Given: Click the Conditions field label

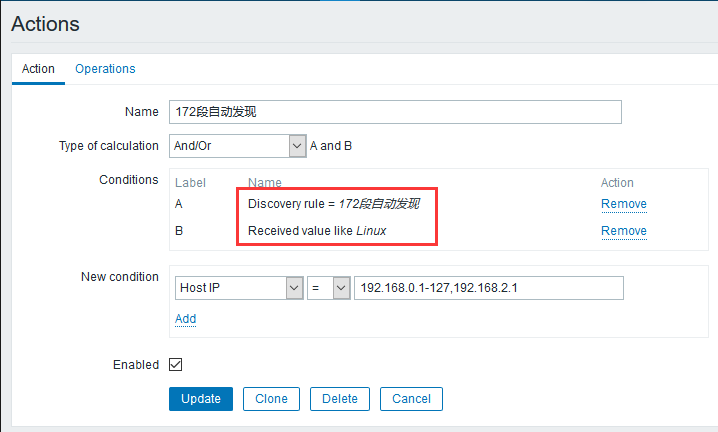Looking at the screenshot, I should click(129, 180).
